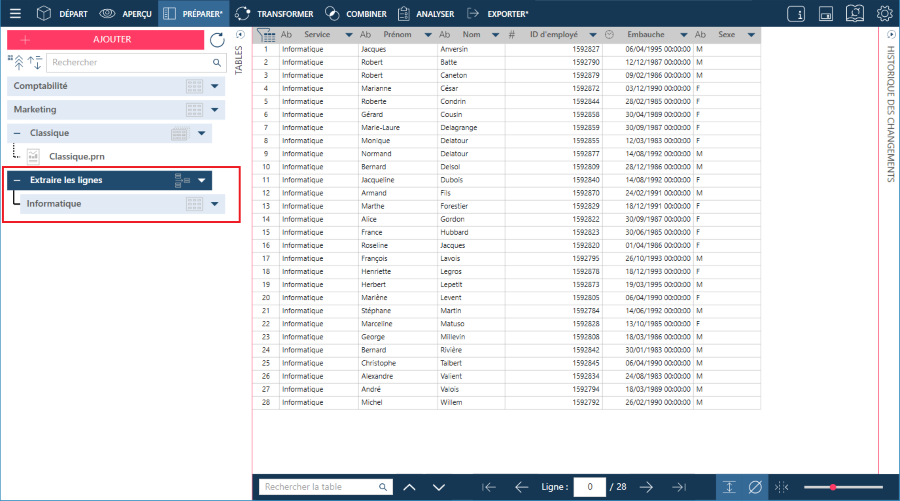Collapse the Extraire les lignes group
Image resolution: width=900 pixels, height=501 pixels.
pyautogui.click(x=16, y=180)
